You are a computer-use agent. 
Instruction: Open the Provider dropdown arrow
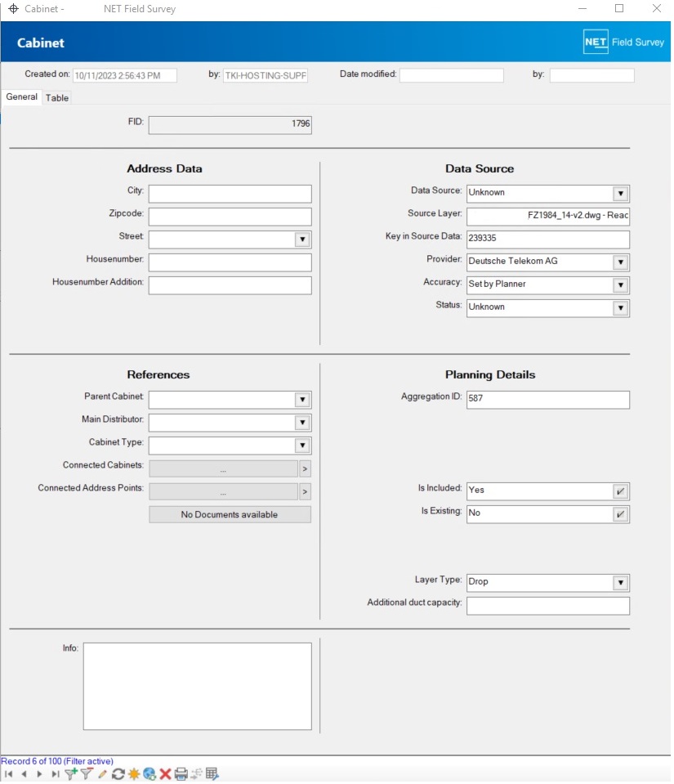click(620, 262)
